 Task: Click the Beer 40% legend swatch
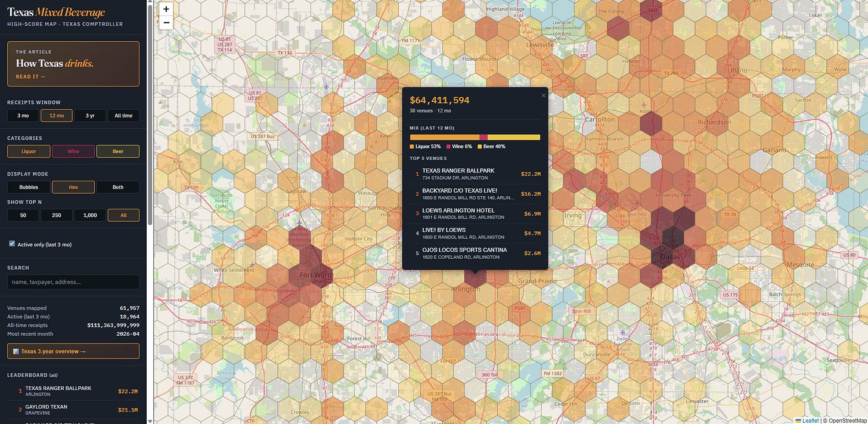pos(479,147)
